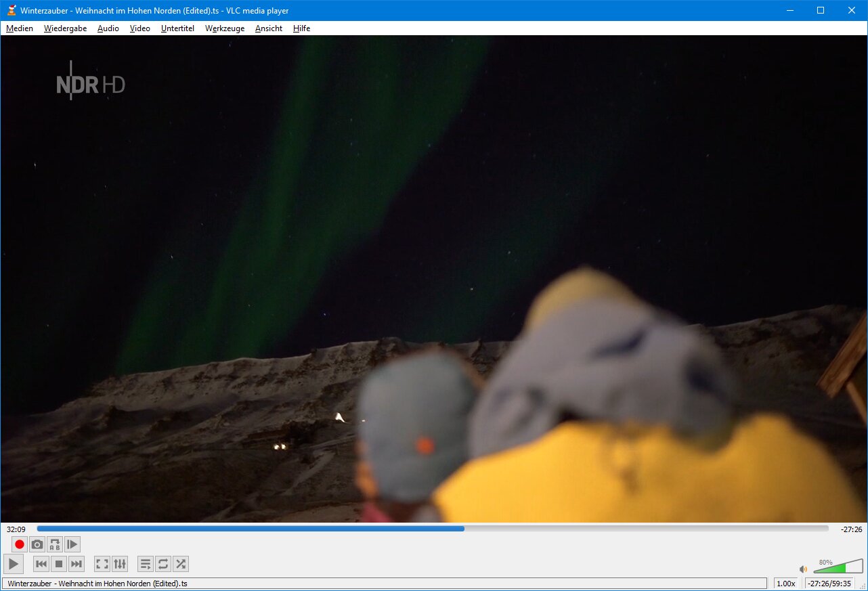The image size is (868, 591).
Task: Open the extended settings equalizer icon
Action: tap(120, 564)
